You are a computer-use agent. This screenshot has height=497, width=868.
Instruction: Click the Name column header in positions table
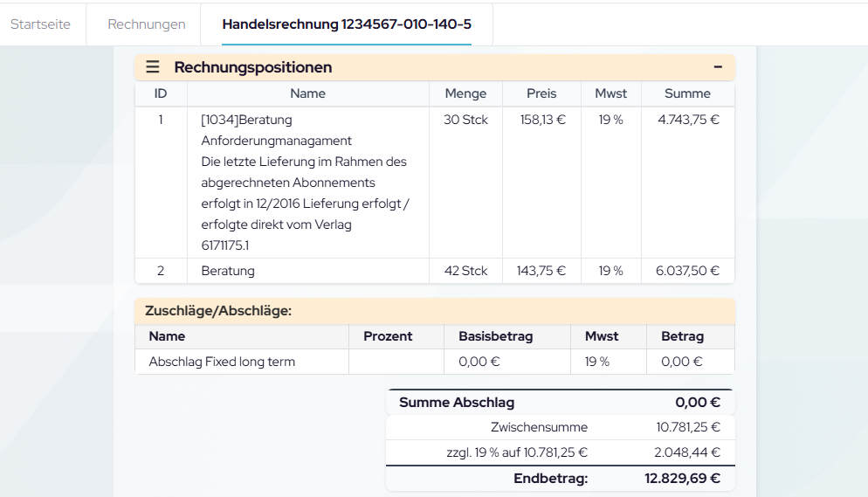coord(307,93)
